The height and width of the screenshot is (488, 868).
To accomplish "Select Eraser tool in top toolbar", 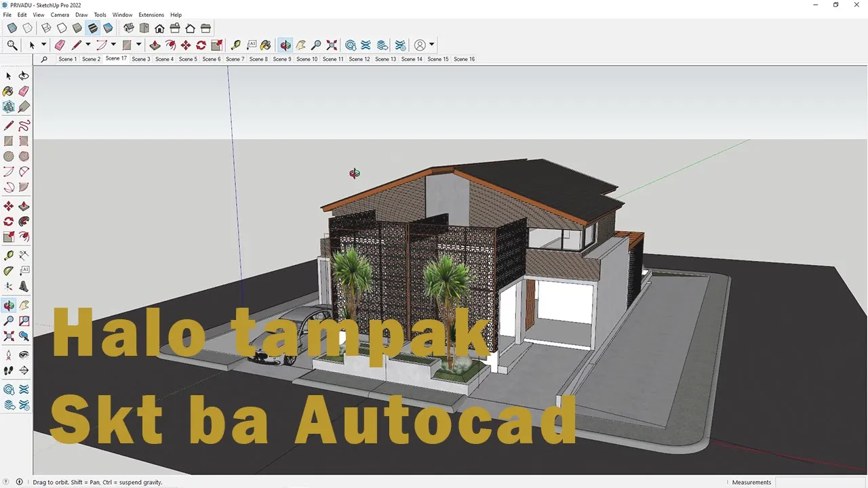I will [60, 45].
